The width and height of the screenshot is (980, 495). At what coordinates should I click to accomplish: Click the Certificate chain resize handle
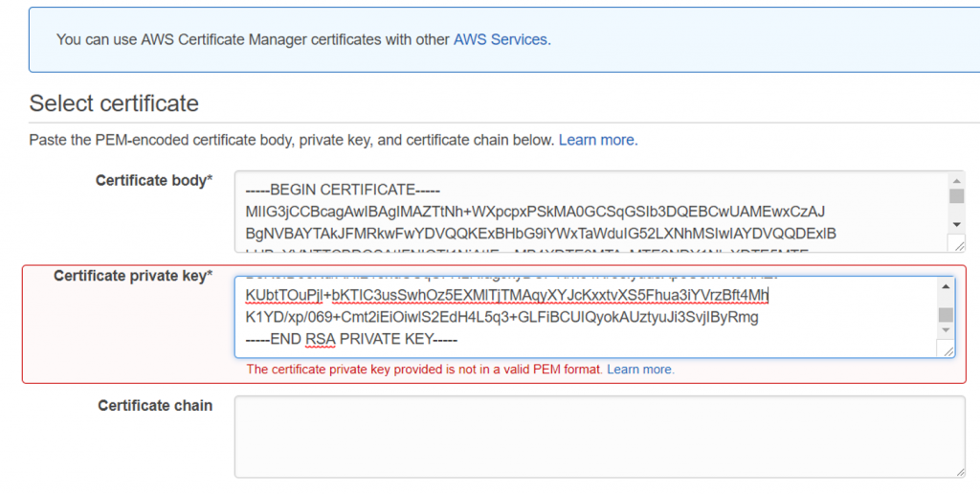957,471
